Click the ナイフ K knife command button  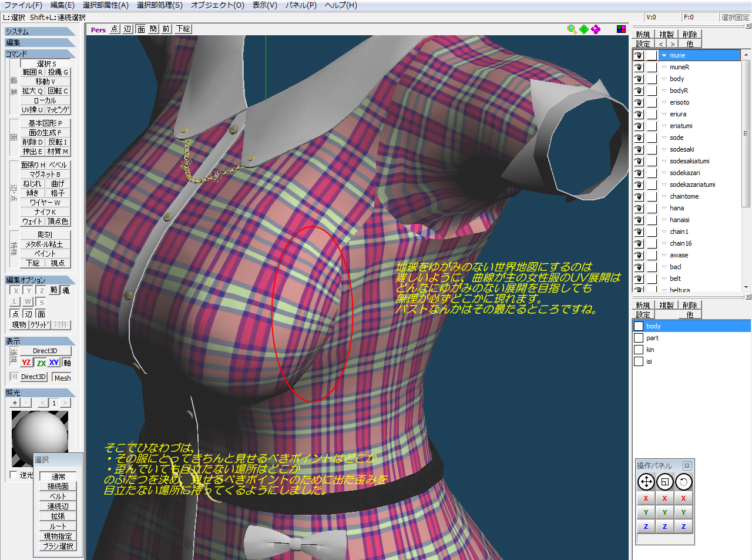click(x=45, y=212)
